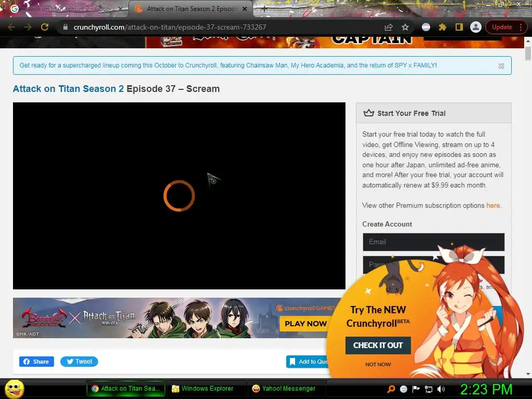532x399 pixels.
Task: Click the vertical scrollbar thumb
Action: click(x=528, y=54)
